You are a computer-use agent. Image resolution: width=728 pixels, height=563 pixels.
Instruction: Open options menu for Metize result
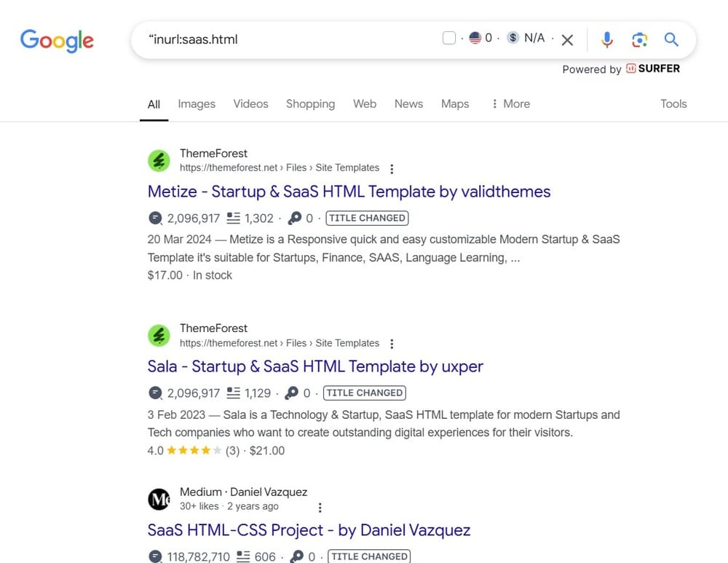392,169
